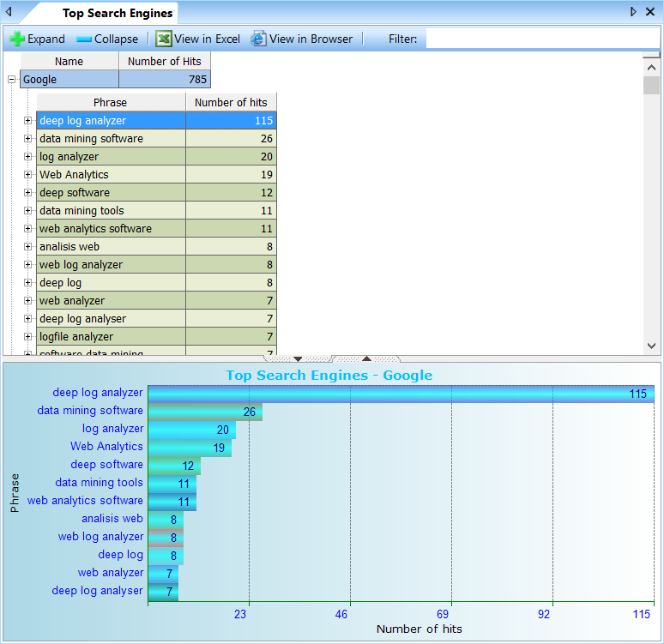Expand the web analytics software row
The width and height of the screenshot is (664, 644).
click(x=28, y=229)
